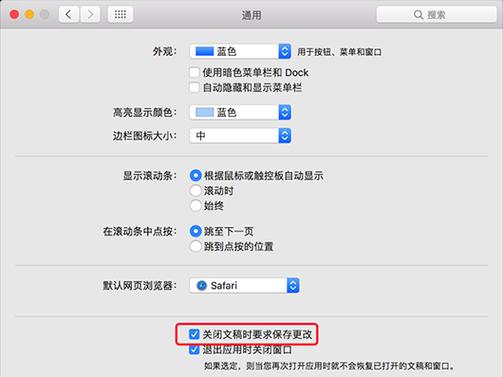Go forward with the right arrow button
This screenshot has height=377, width=503.
coord(90,15)
